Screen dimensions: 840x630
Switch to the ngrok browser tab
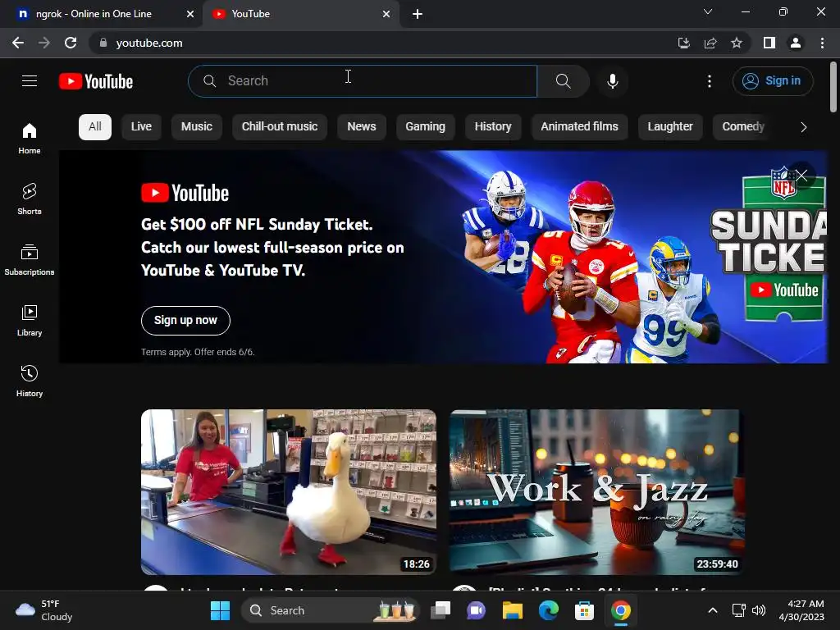(x=94, y=14)
